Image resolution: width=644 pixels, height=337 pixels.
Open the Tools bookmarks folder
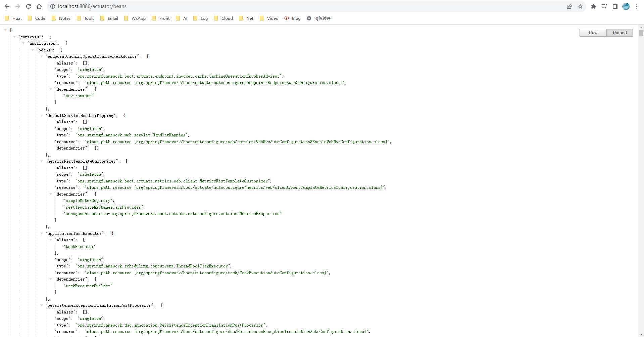pyautogui.click(x=86, y=18)
